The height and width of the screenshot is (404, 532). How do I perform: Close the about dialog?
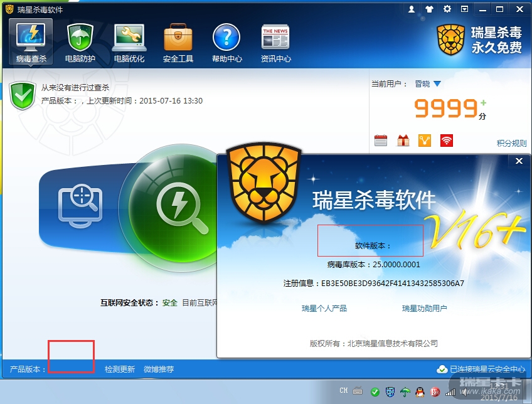click(519, 161)
